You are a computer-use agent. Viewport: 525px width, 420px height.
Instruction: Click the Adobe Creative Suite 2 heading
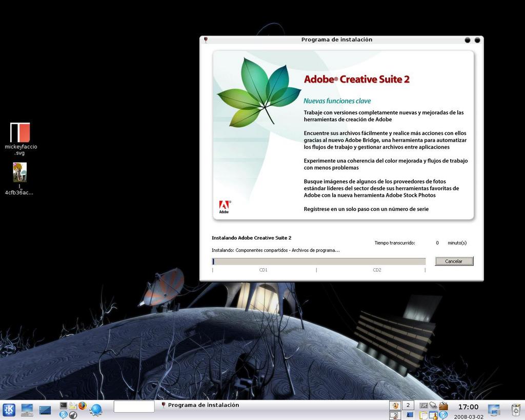[357, 79]
